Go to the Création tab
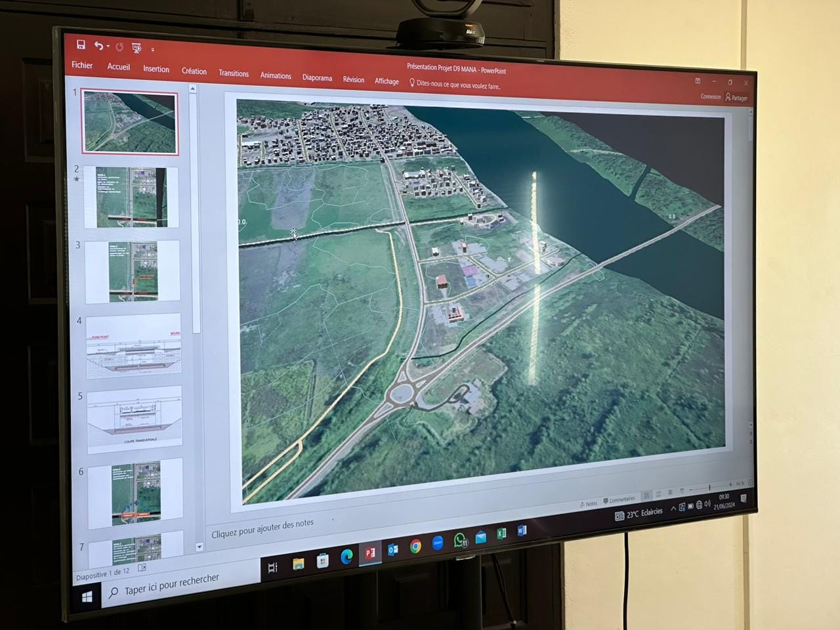Image resolution: width=840 pixels, height=630 pixels. [194, 71]
